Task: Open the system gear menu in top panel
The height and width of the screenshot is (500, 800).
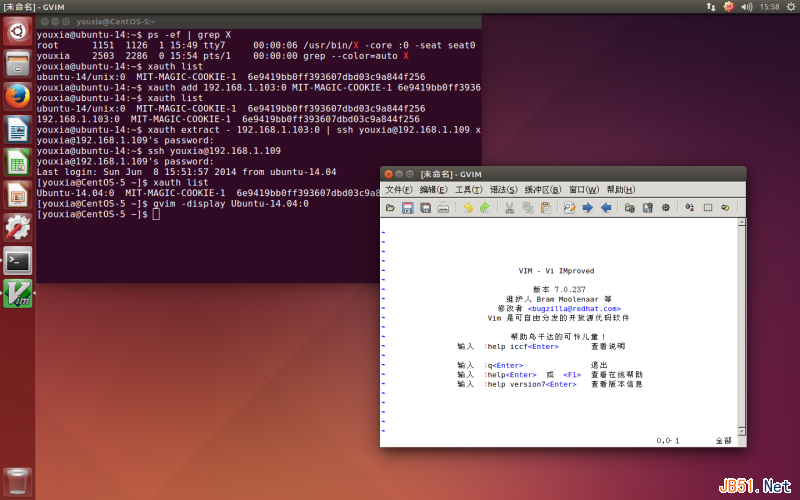Action: click(791, 7)
